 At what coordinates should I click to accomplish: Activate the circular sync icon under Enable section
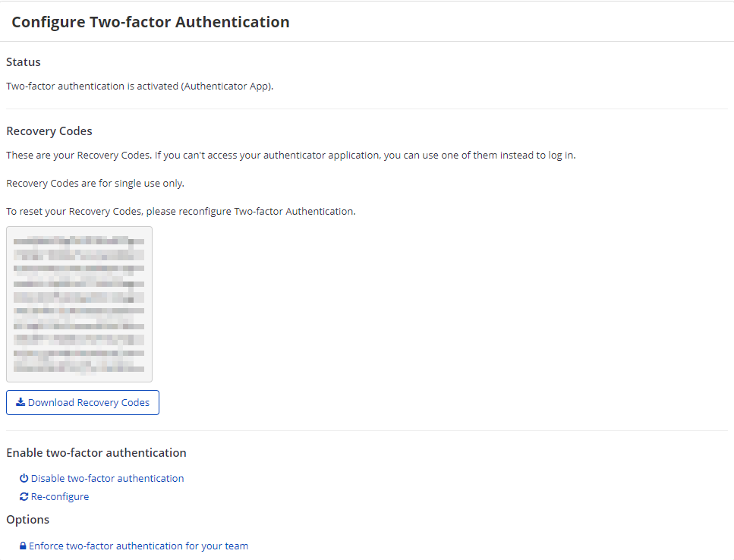(24, 496)
